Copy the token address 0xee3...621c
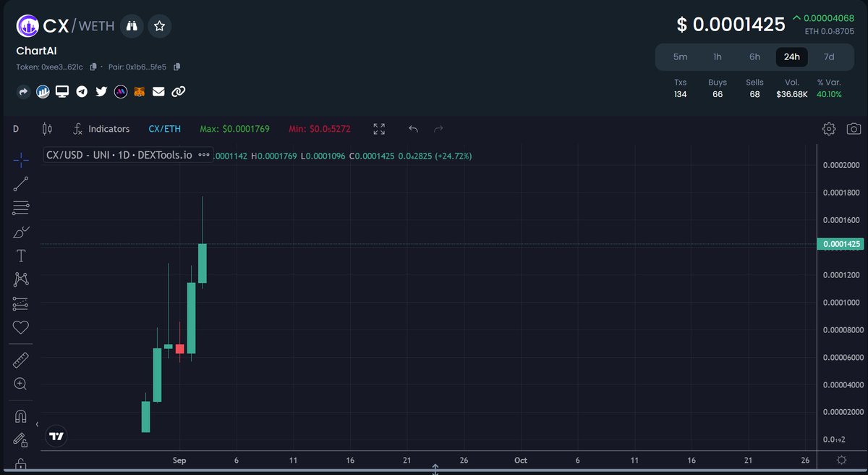 (93, 67)
